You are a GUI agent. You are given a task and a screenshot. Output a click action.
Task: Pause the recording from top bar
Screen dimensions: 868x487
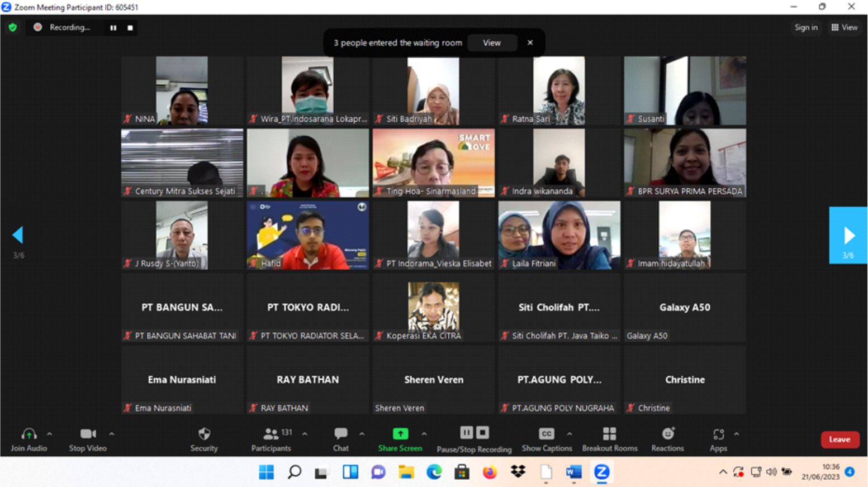113,27
